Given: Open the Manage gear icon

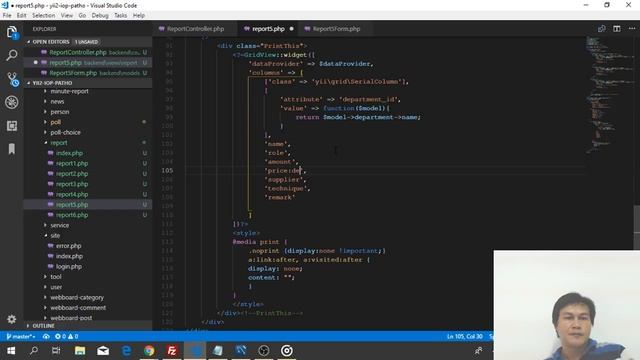Looking at the screenshot, I should [12, 319].
